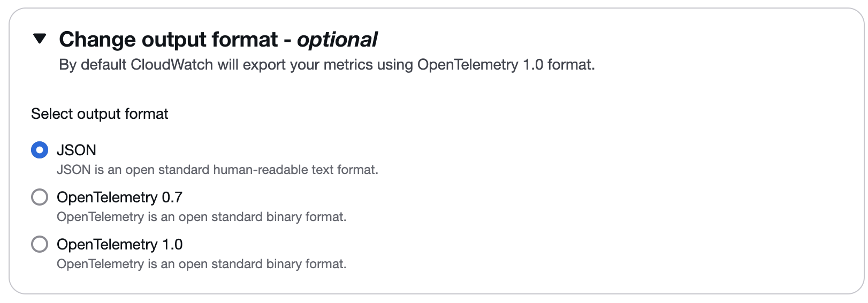868x303 pixels.
Task: Choose the OpenTelemetry 0.7 radio button
Action: 40,197
